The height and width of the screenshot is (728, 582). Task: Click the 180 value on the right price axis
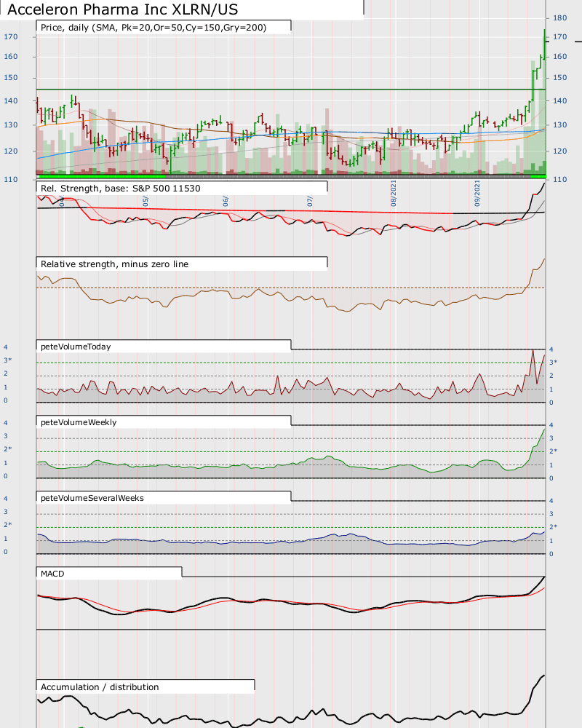coord(559,18)
